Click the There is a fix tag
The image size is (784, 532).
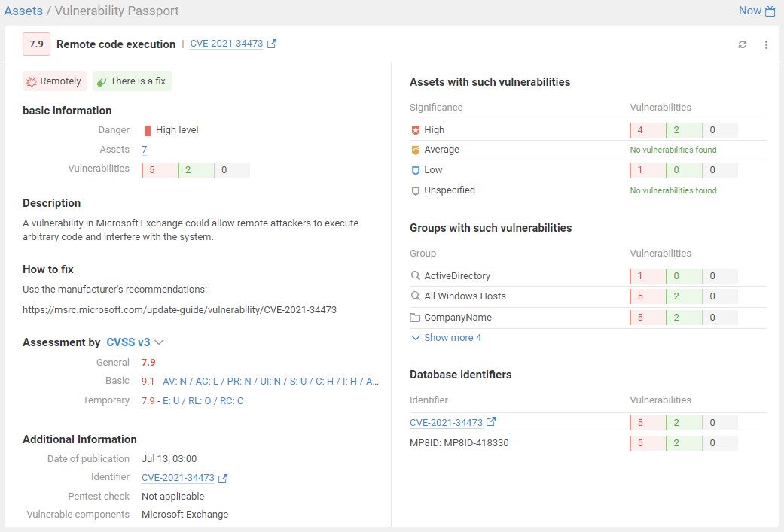(132, 81)
